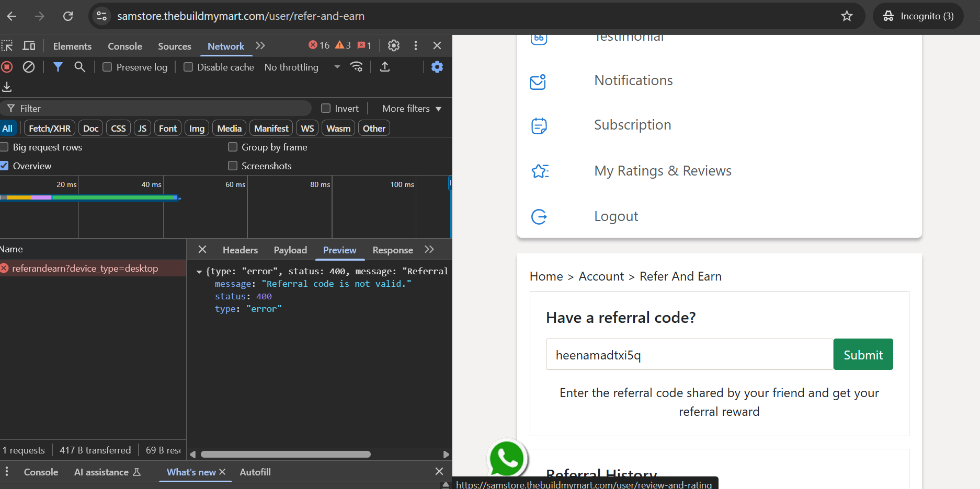Click the 16 errors counter
This screenshot has width=980, height=489.
tap(319, 45)
